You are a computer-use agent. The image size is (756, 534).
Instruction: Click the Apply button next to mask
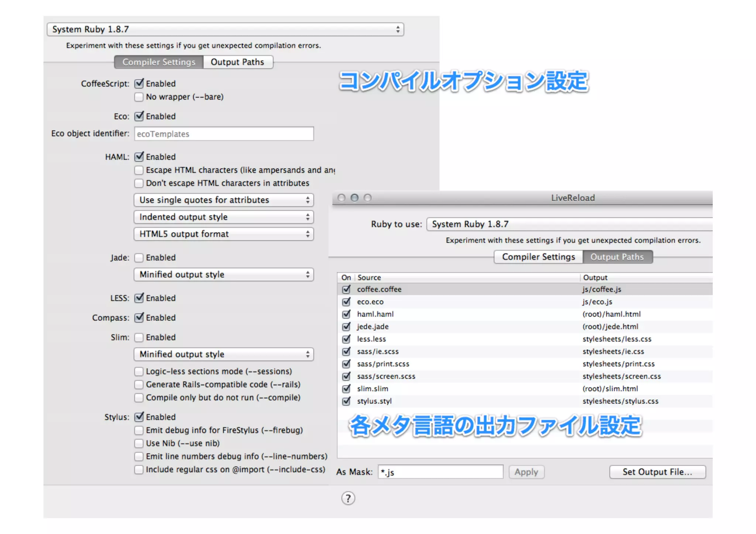(x=526, y=472)
